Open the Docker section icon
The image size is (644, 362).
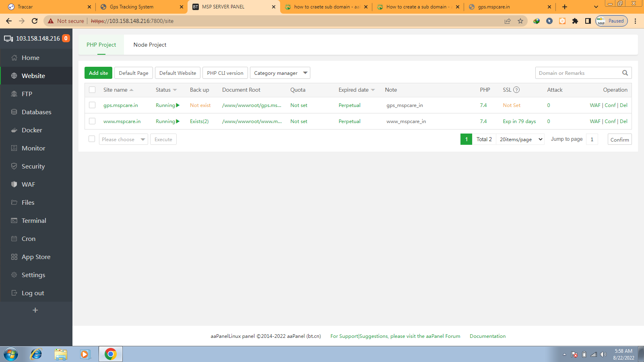click(x=14, y=130)
